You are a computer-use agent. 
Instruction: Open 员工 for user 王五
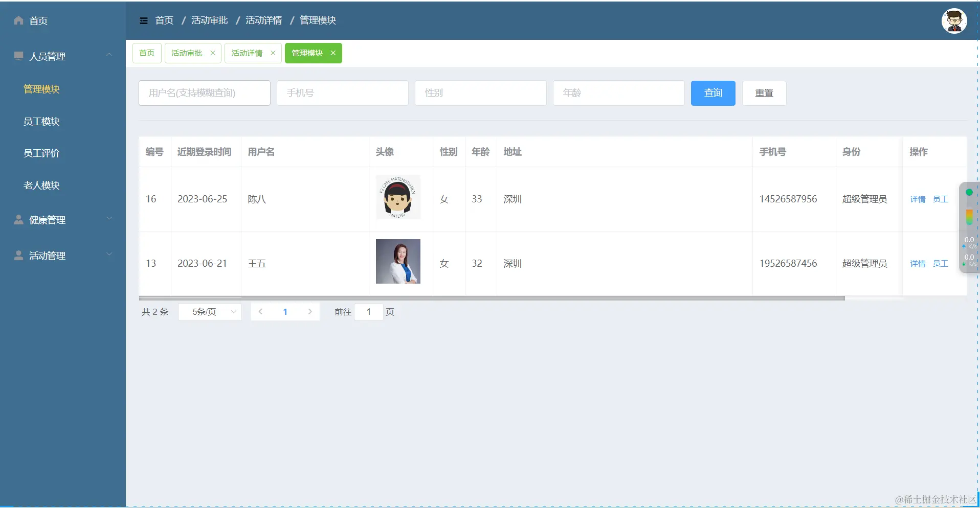940,264
